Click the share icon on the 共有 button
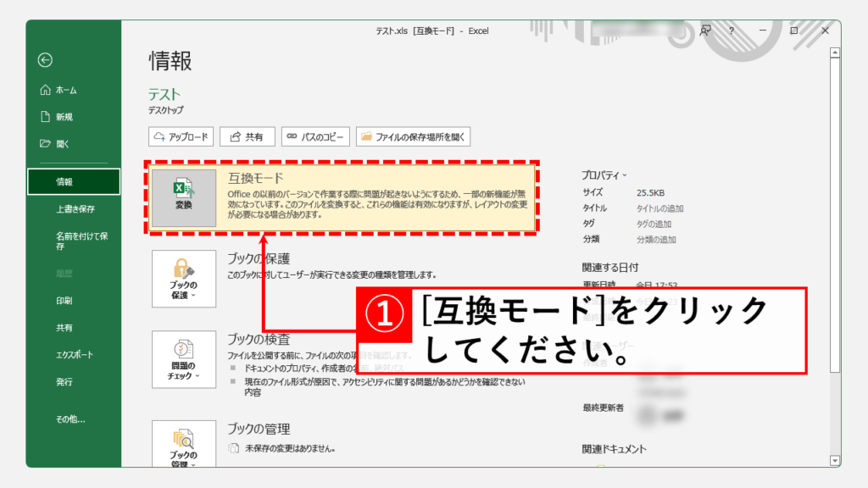868x488 pixels. [236, 136]
